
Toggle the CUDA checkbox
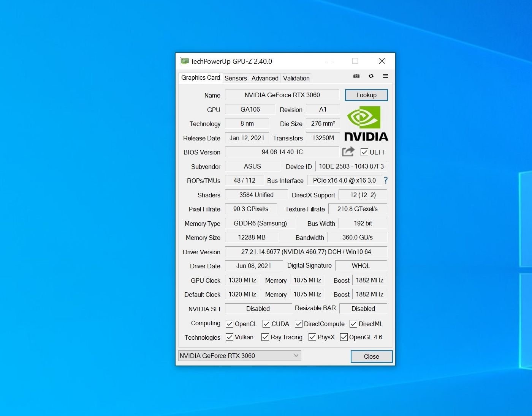(266, 324)
